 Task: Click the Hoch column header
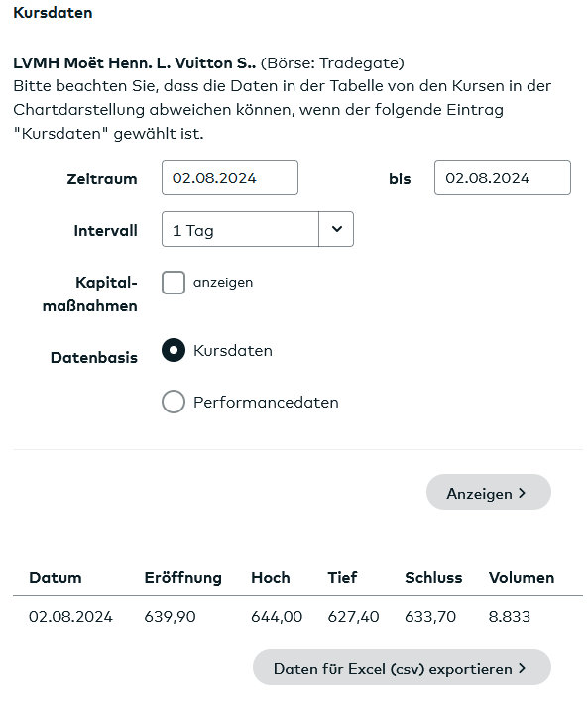[271, 577]
